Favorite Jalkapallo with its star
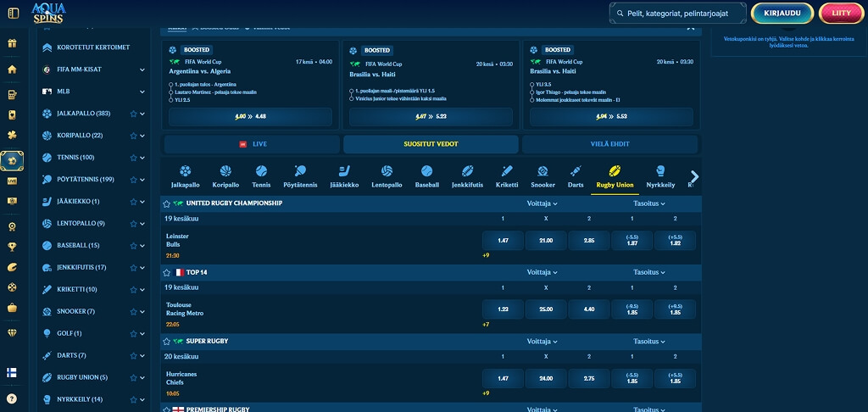This screenshot has width=868, height=412. [133, 114]
